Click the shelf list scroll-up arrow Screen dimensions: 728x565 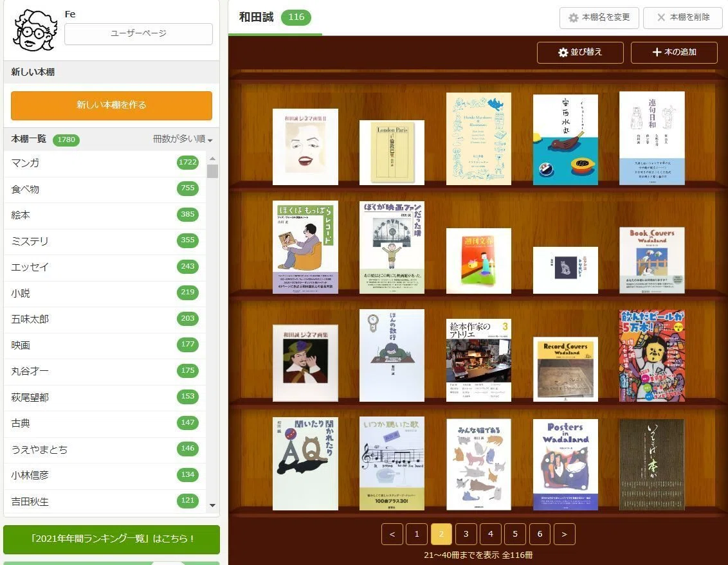[213, 159]
